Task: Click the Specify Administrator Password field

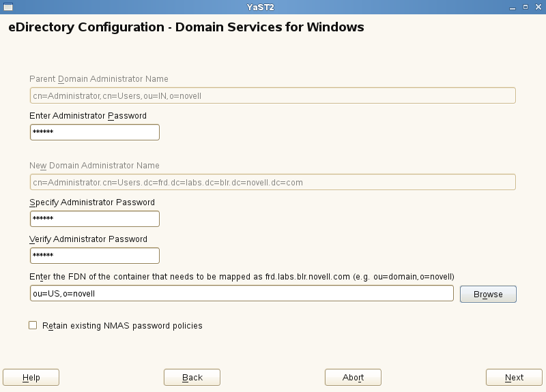Action: tap(95, 219)
